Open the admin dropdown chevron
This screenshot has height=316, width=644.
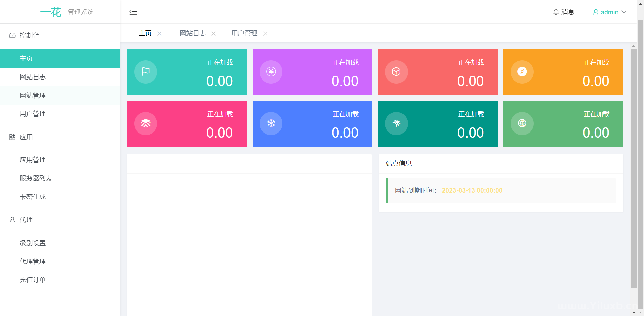click(x=624, y=12)
